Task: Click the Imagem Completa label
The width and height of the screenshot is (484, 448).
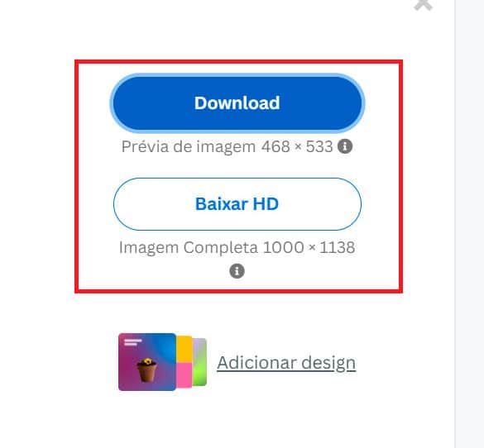Action: pyautogui.click(x=189, y=248)
